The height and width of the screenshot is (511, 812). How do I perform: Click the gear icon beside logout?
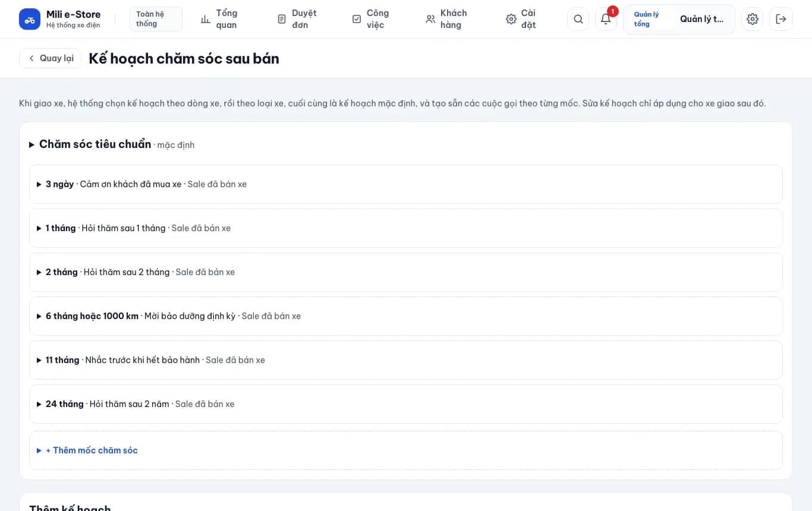click(753, 19)
